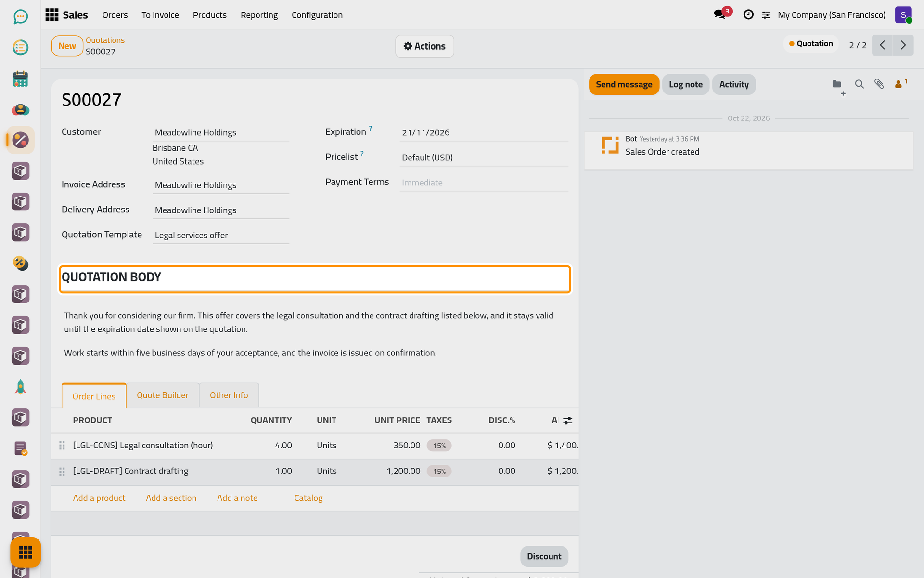Open the Sales home menu grid icon
The image size is (924, 578).
(x=52, y=15)
